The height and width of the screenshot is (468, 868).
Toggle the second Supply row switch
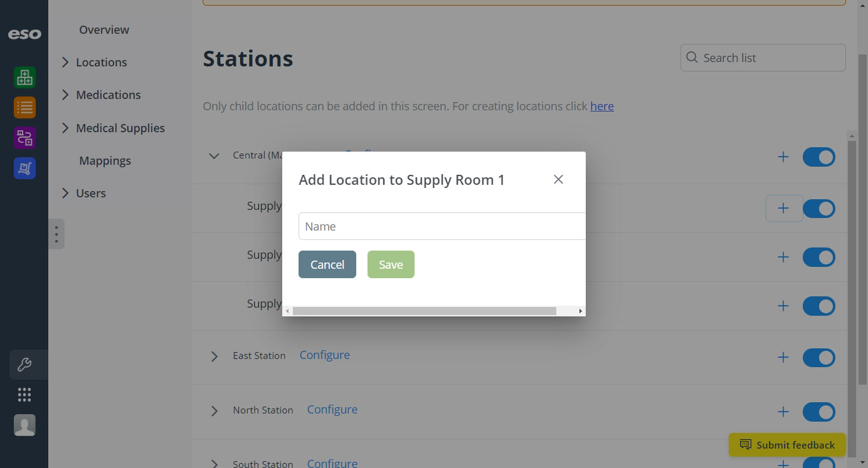(x=819, y=257)
